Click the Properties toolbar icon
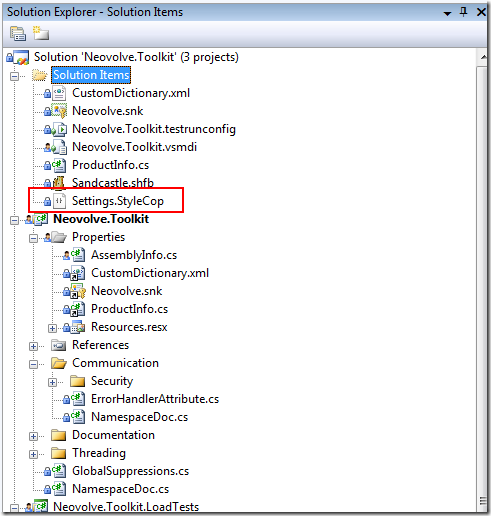The width and height of the screenshot is (491, 516). (18, 33)
